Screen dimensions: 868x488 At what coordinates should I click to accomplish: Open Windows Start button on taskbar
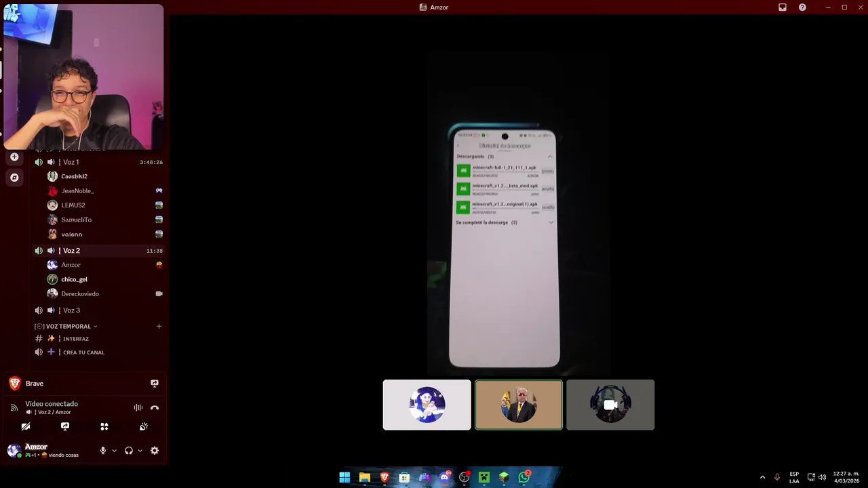pos(344,477)
